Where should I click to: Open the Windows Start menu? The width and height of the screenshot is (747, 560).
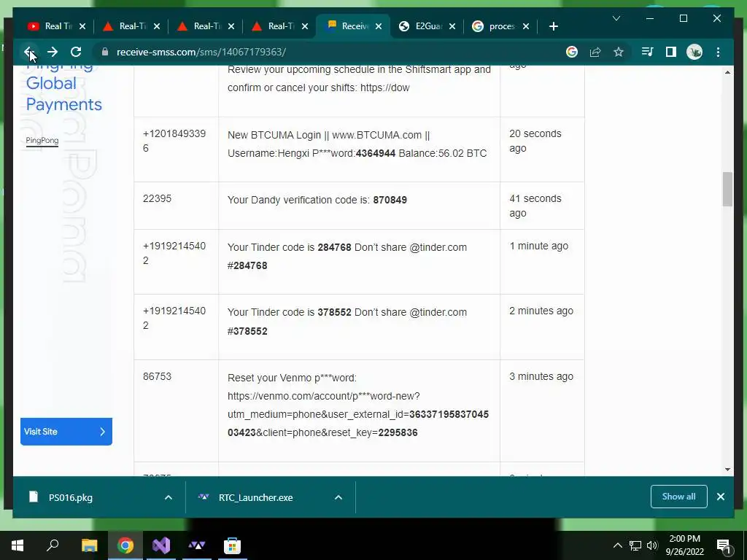point(18,545)
